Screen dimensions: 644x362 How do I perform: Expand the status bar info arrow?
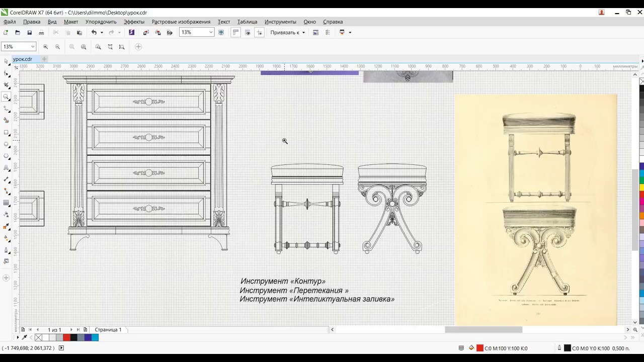61,348
